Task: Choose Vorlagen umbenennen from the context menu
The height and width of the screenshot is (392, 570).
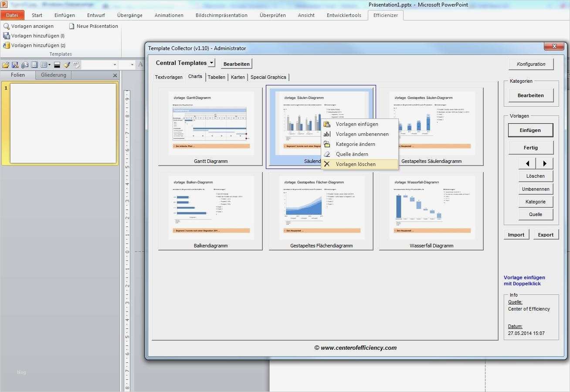Action: (360, 134)
